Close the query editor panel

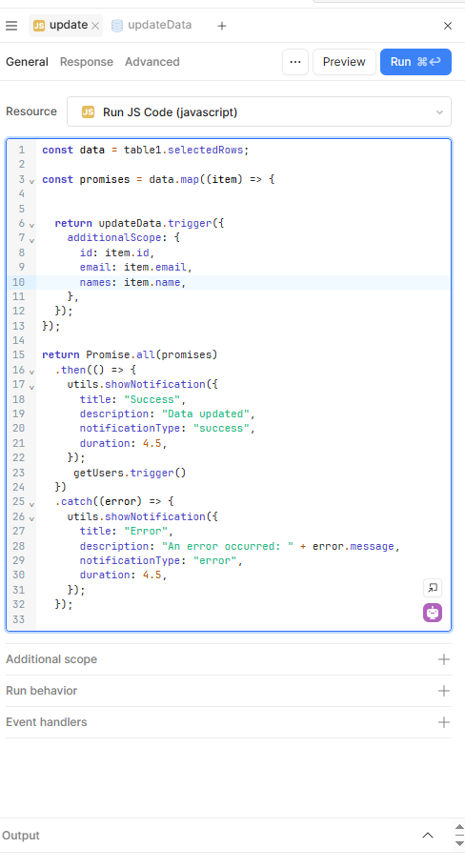(x=448, y=26)
